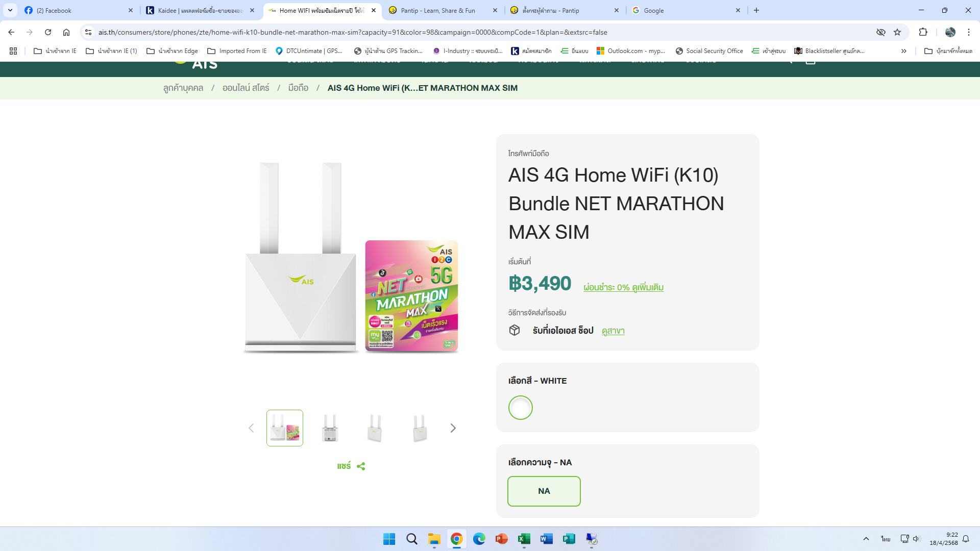This screenshot has height=551, width=980.
Task: Open ดูสาขา branch link
Action: point(613,331)
